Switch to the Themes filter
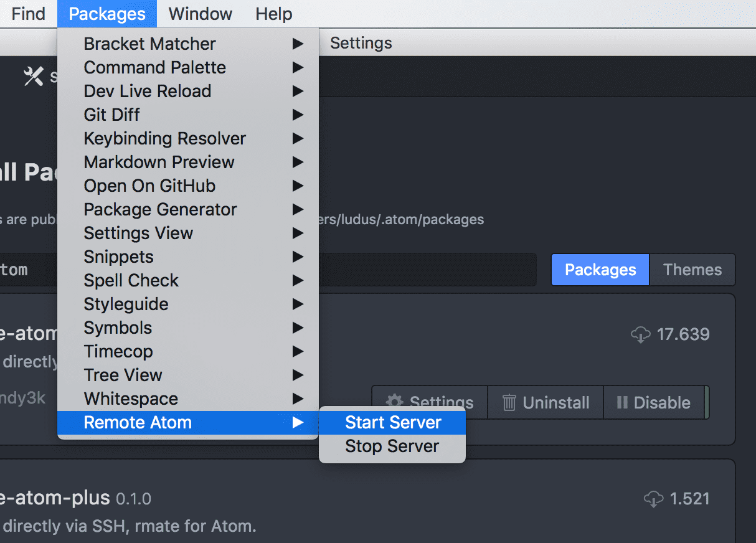Image resolution: width=756 pixels, height=543 pixels. [692, 270]
